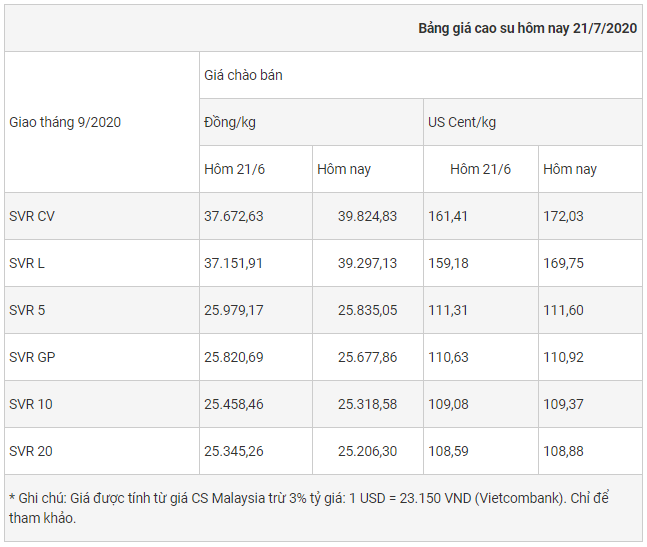The image size is (647, 547).
Task: Click the 'SVR L' row label
Action: pyautogui.click(x=27, y=263)
